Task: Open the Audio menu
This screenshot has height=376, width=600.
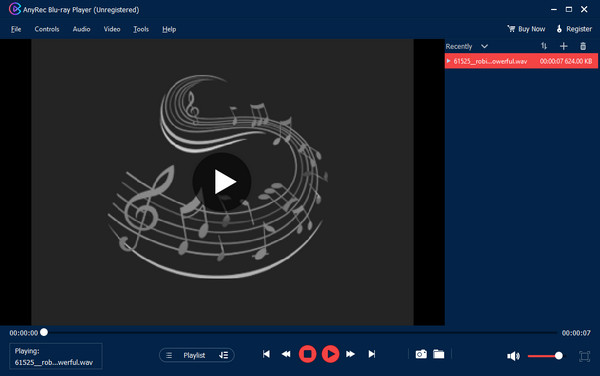Action: click(82, 29)
